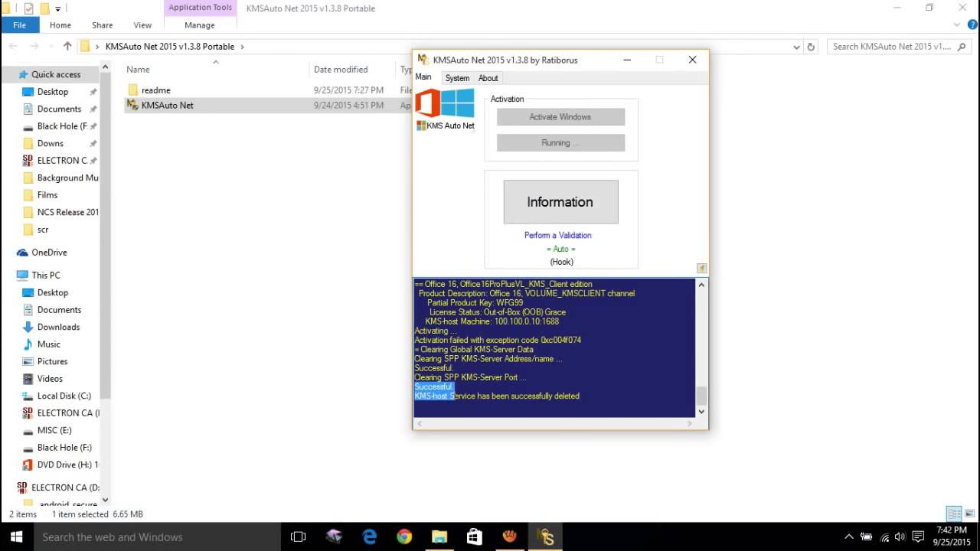
Task: Launch Google Chrome from the taskbar
Action: [404, 537]
